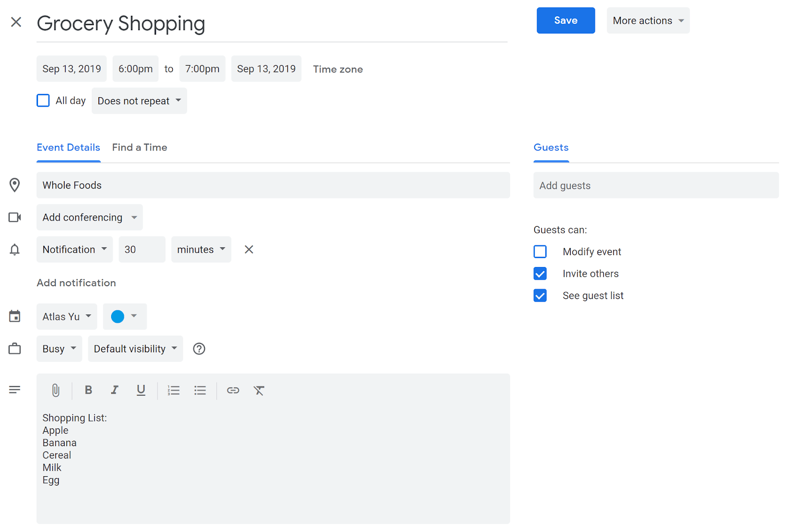This screenshot has width=790, height=532.
Task: Check the Modify event guest permission
Action: pos(540,252)
